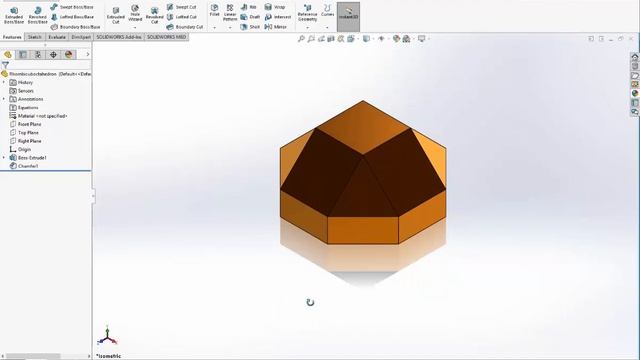
Task: Open ConfigurationManager tab icon
Action: click(x=38, y=54)
